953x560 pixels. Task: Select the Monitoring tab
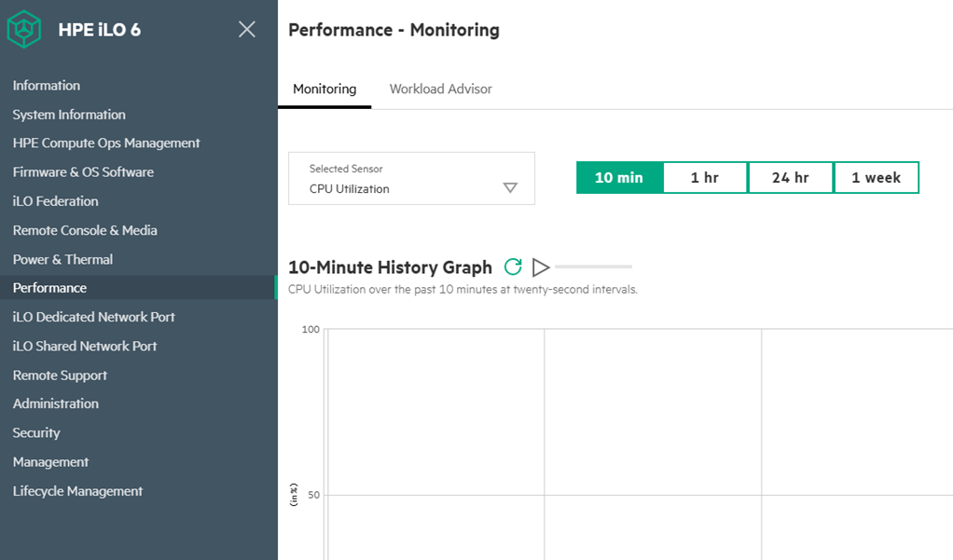325,89
